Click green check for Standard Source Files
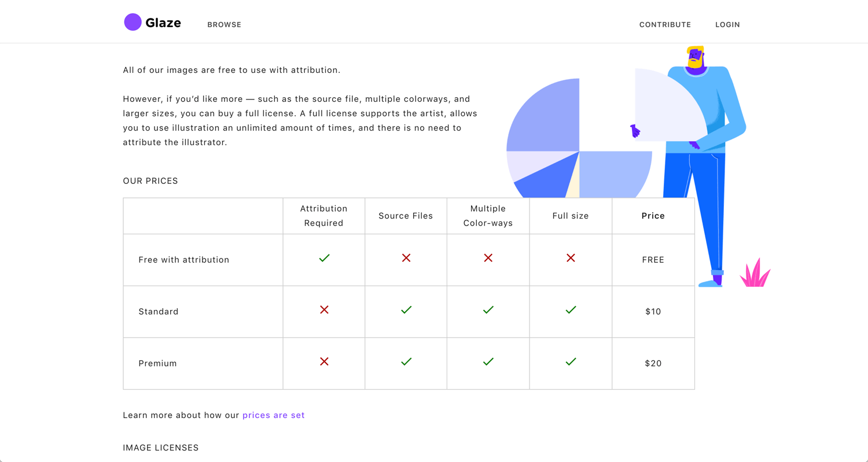The height and width of the screenshot is (462, 868). pyautogui.click(x=406, y=310)
